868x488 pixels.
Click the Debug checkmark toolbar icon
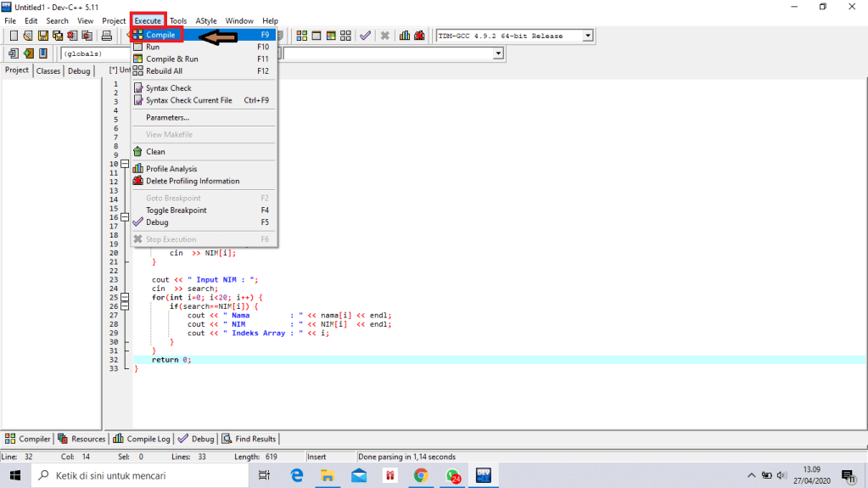(365, 36)
